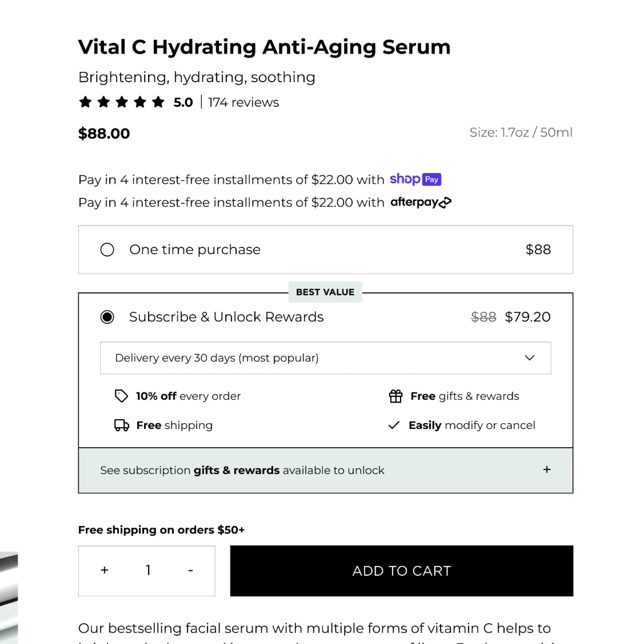
Task: Click the BEST VALUE badge
Action: tap(325, 292)
